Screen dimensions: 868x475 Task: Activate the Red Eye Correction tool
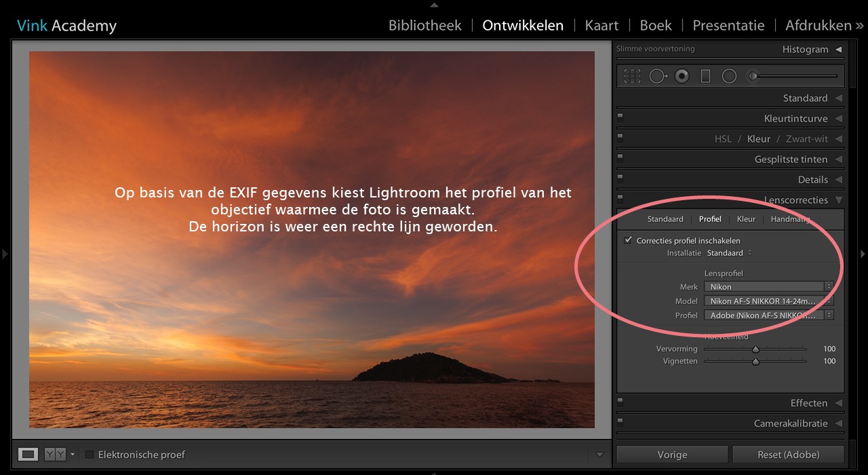[682, 75]
